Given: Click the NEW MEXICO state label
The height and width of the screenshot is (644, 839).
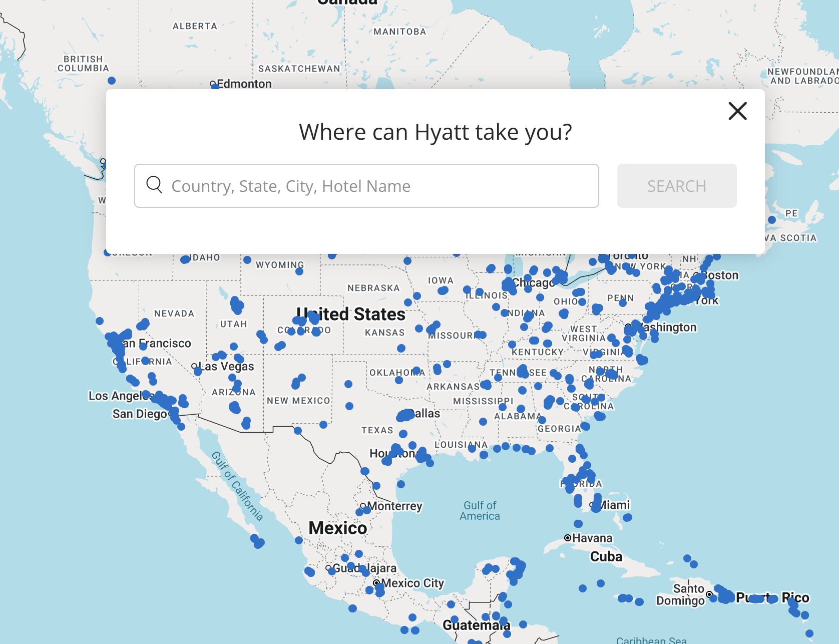Looking at the screenshot, I should 299,401.
